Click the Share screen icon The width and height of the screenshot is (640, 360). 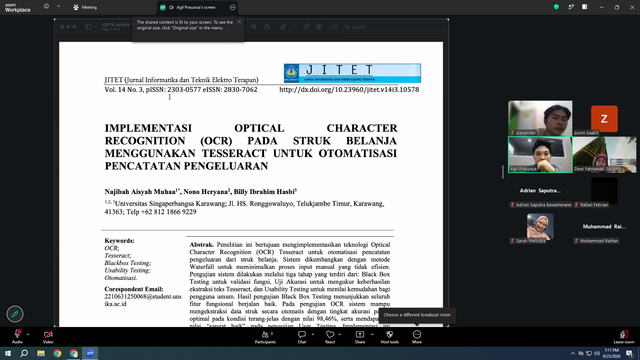click(360, 335)
